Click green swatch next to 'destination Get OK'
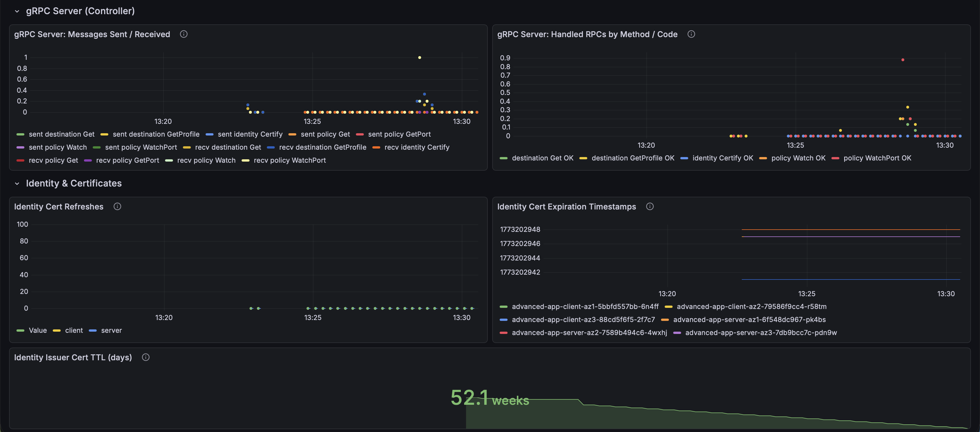 click(x=503, y=158)
